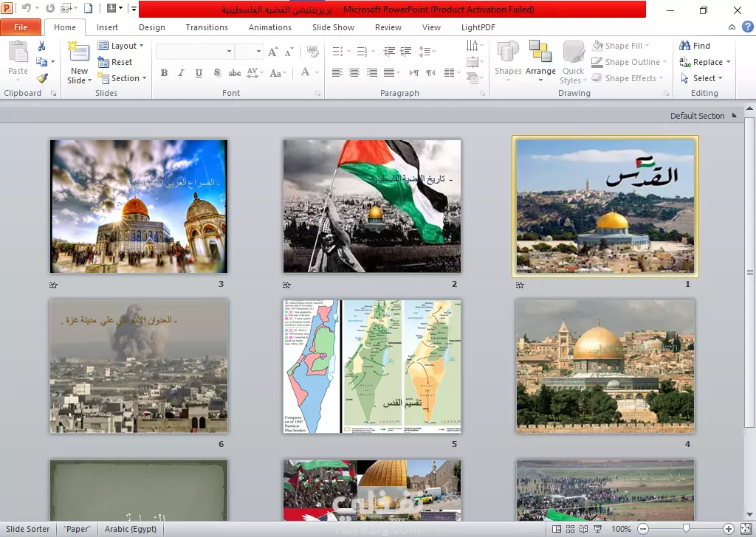Decrease font size with shrink icon
756x537 pixels.
tap(289, 52)
